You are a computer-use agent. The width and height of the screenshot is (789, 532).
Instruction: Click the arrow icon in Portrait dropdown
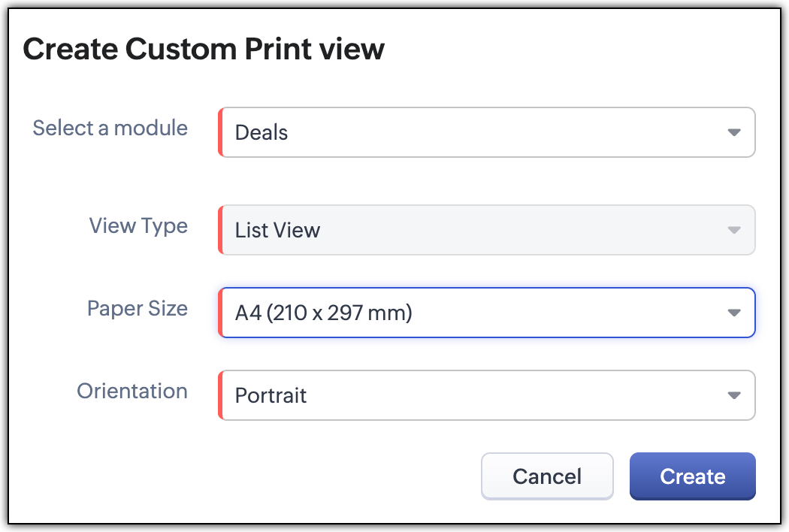pyautogui.click(x=734, y=395)
